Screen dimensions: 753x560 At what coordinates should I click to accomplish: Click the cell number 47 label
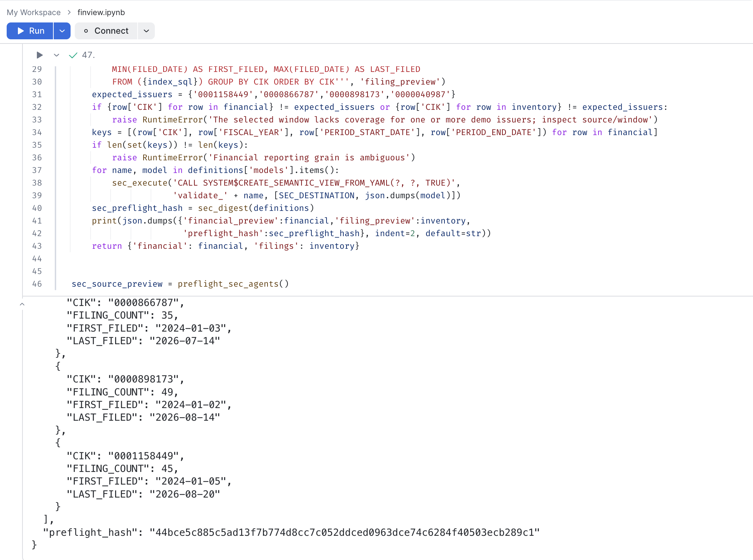point(88,55)
